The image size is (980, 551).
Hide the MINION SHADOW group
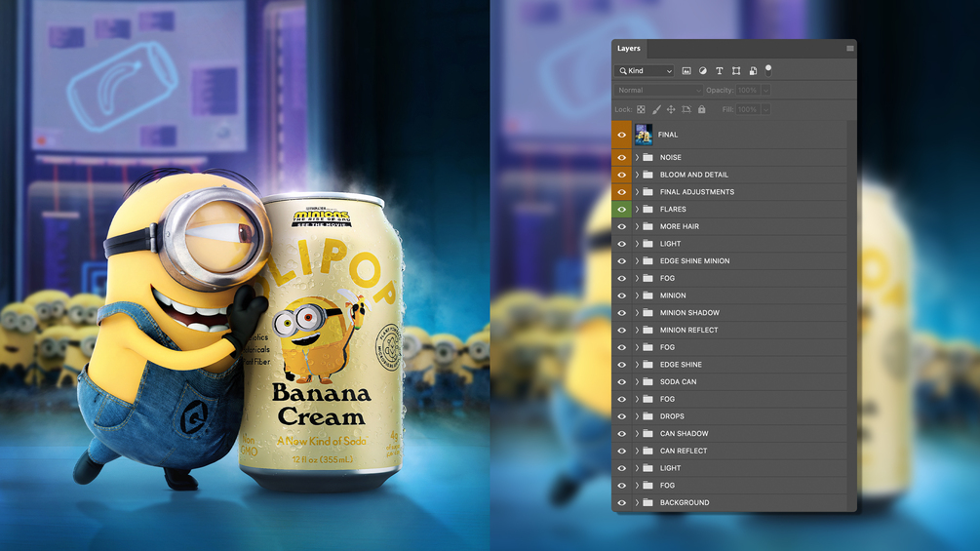[x=622, y=312]
